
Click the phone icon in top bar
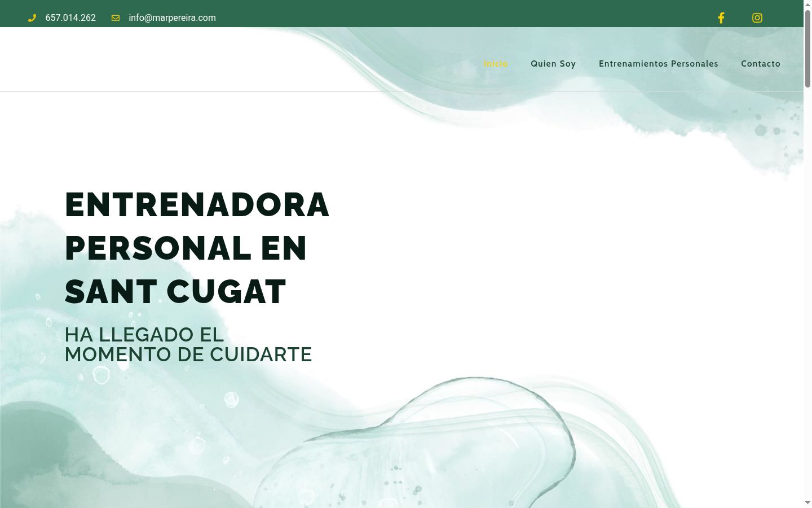tap(32, 18)
